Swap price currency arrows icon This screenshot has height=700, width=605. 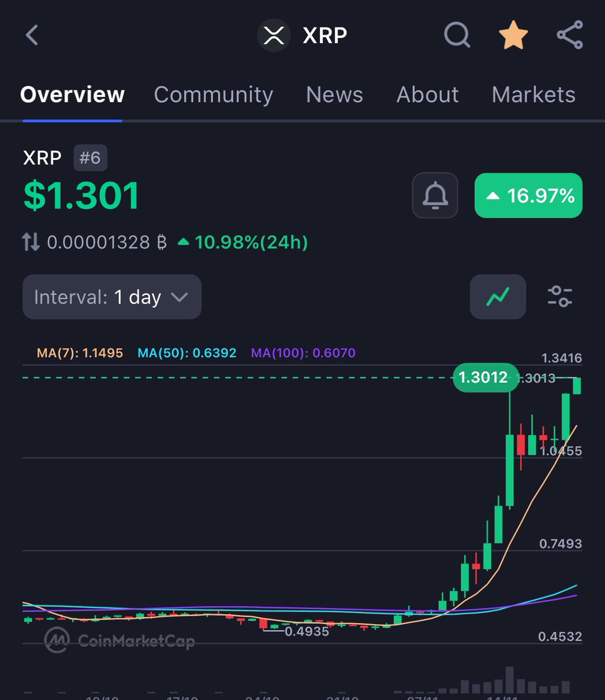pos(31,242)
